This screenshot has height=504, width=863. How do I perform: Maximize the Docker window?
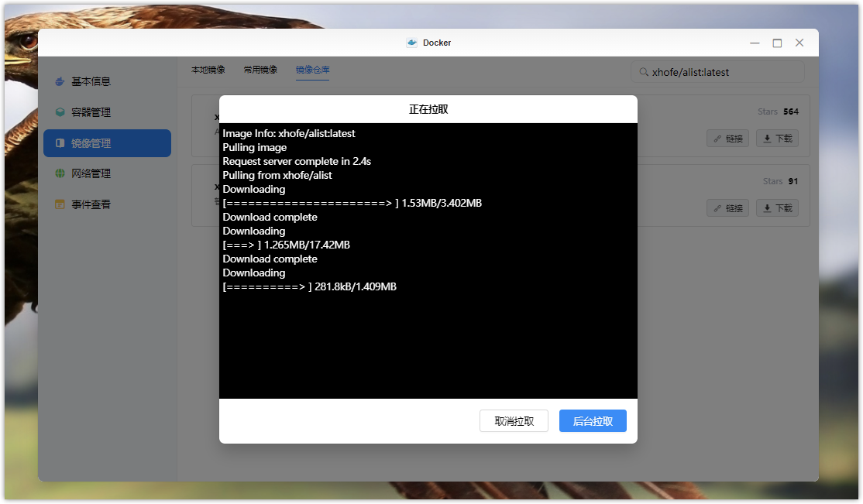(777, 43)
